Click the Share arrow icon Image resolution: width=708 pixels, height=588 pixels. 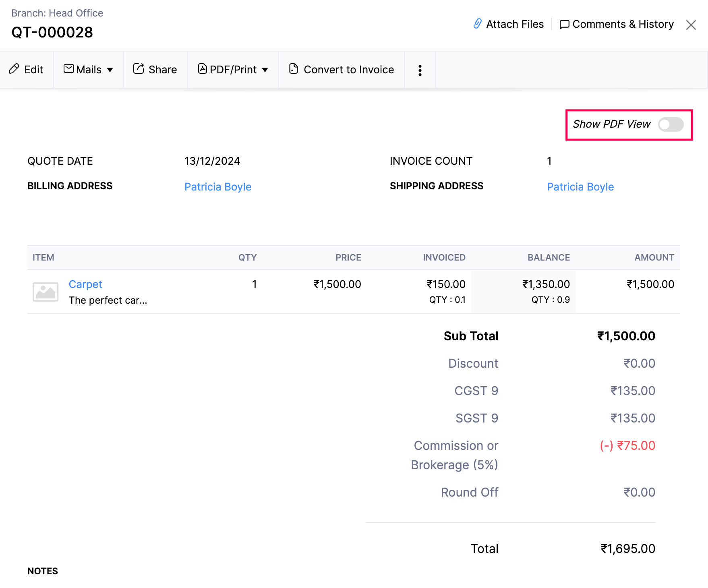click(139, 69)
